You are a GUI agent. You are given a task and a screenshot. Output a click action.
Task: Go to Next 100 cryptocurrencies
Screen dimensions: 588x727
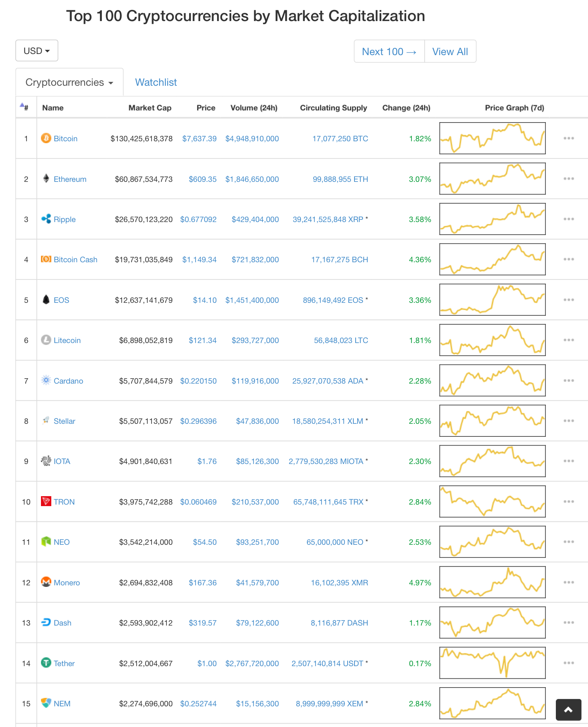[x=389, y=51]
